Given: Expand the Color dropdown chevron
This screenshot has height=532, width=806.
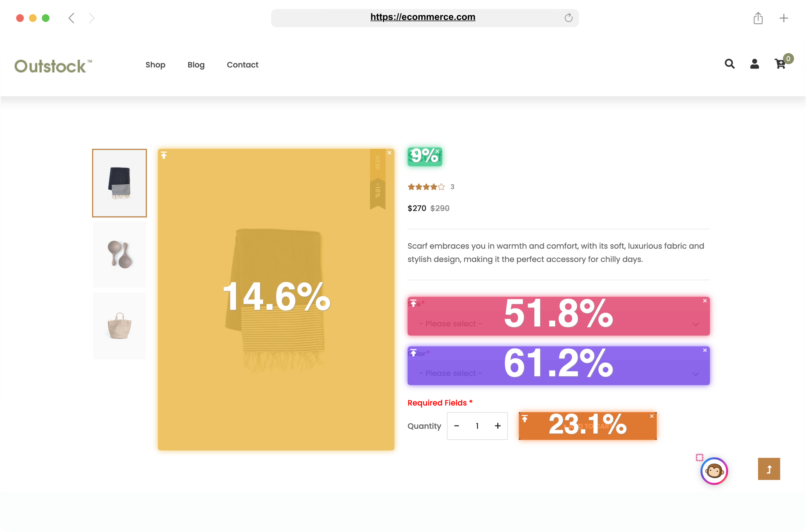Looking at the screenshot, I should pos(695,374).
